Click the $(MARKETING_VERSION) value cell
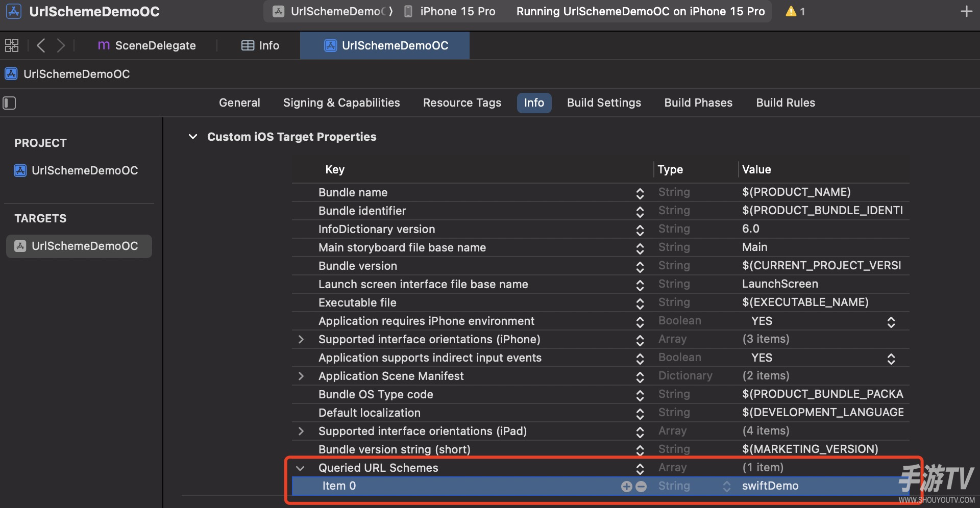 click(810, 449)
